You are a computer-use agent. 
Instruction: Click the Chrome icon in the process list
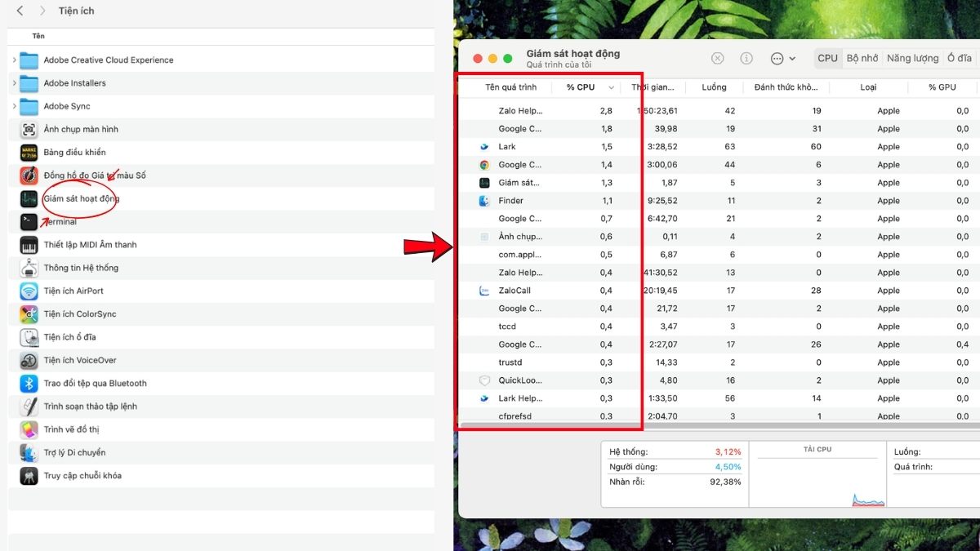pyautogui.click(x=484, y=165)
